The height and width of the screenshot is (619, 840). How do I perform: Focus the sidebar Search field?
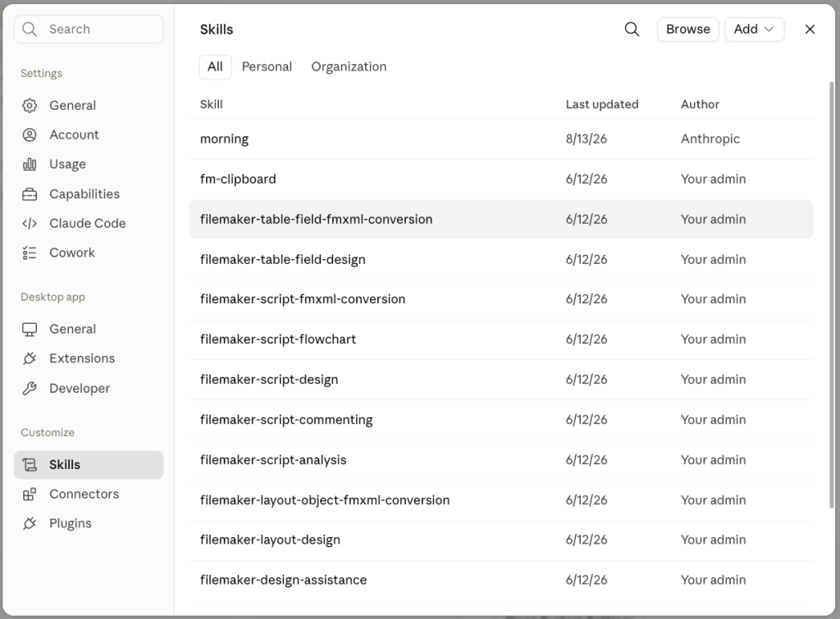tap(89, 29)
